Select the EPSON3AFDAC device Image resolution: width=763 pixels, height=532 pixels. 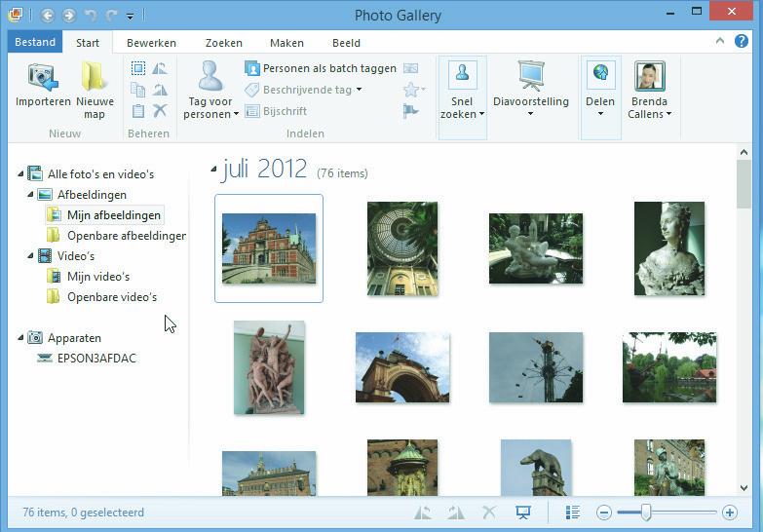(95, 359)
